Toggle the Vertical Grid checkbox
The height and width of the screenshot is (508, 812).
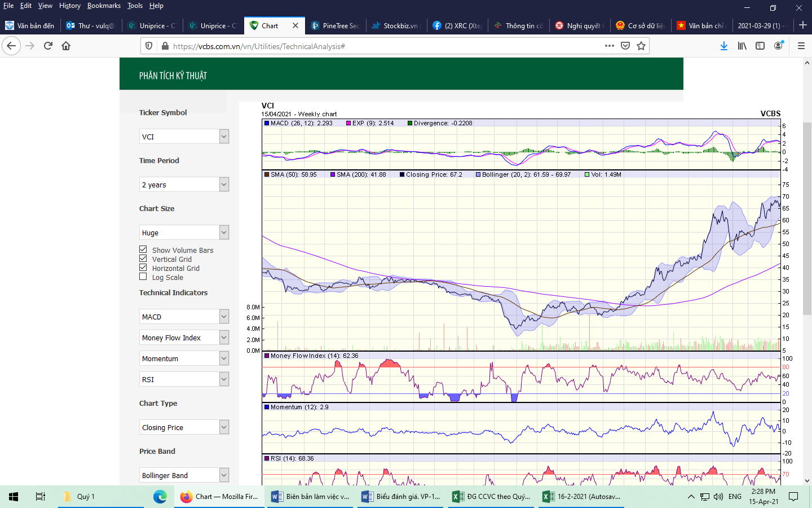[143, 259]
